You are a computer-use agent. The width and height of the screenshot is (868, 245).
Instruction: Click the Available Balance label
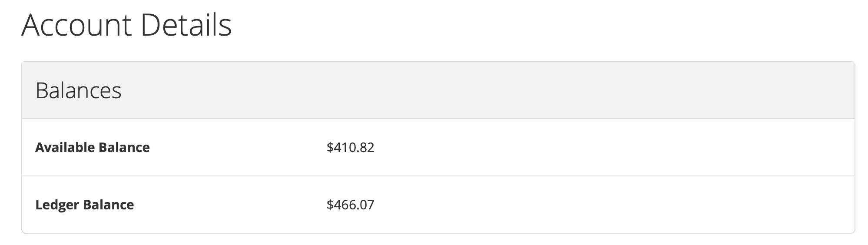pyautogui.click(x=93, y=148)
